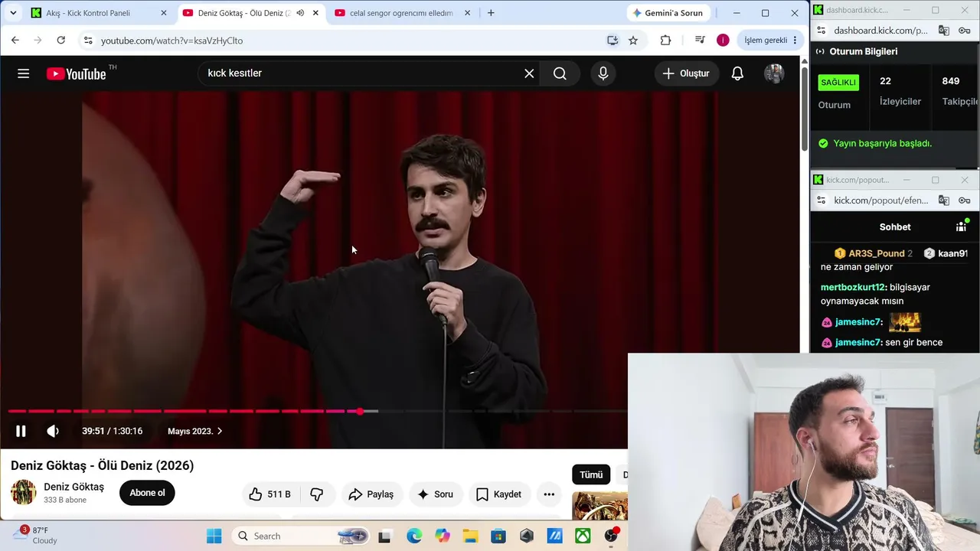This screenshot has width=980, height=551.
Task: Dislike the video
Action: click(317, 494)
